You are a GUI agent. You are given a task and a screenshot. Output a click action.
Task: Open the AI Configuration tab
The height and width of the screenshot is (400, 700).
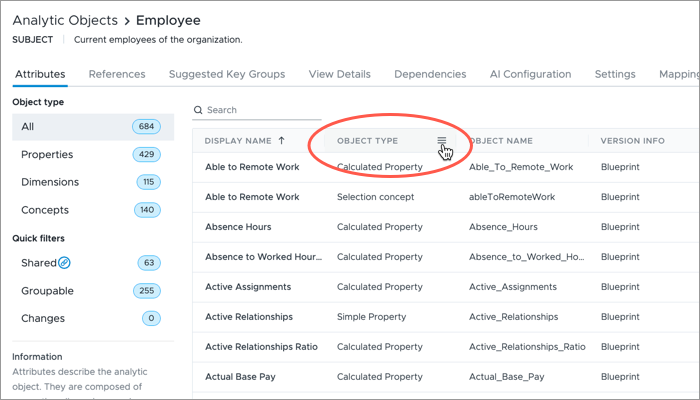tap(530, 74)
